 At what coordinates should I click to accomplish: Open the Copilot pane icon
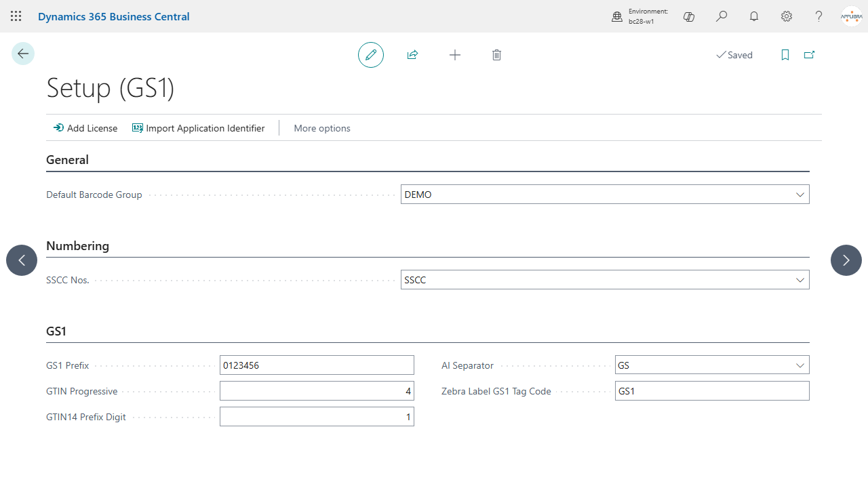(689, 16)
